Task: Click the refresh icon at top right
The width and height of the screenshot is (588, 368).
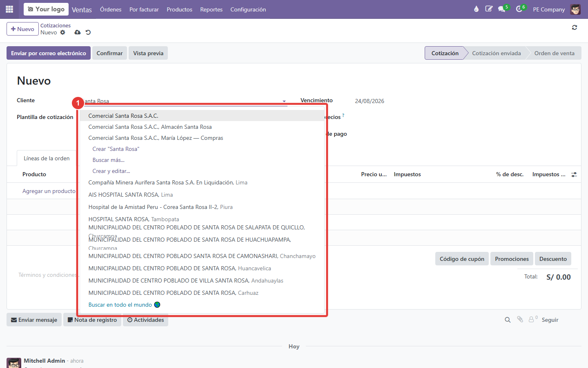Action: (575, 27)
